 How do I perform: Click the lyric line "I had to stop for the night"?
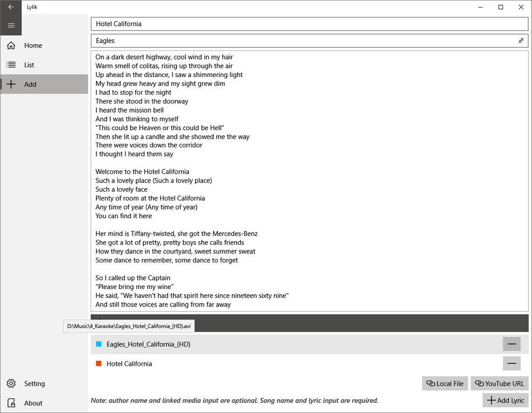[x=133, y=92]
